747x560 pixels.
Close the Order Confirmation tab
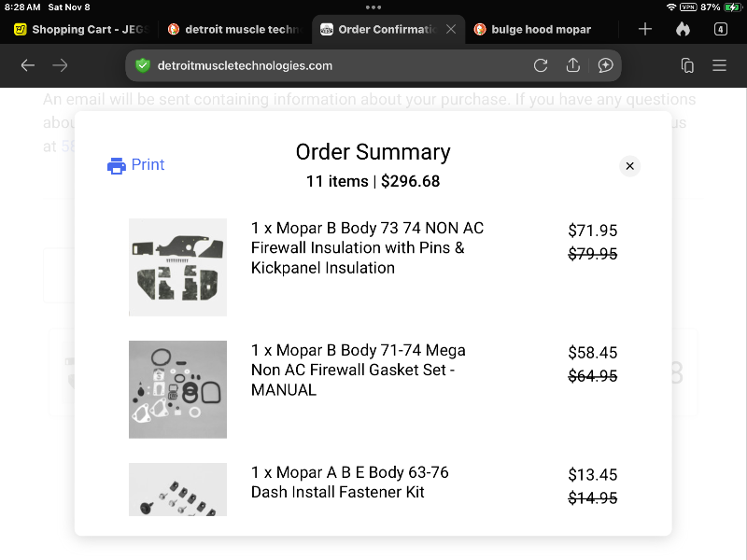coord(451,29)
